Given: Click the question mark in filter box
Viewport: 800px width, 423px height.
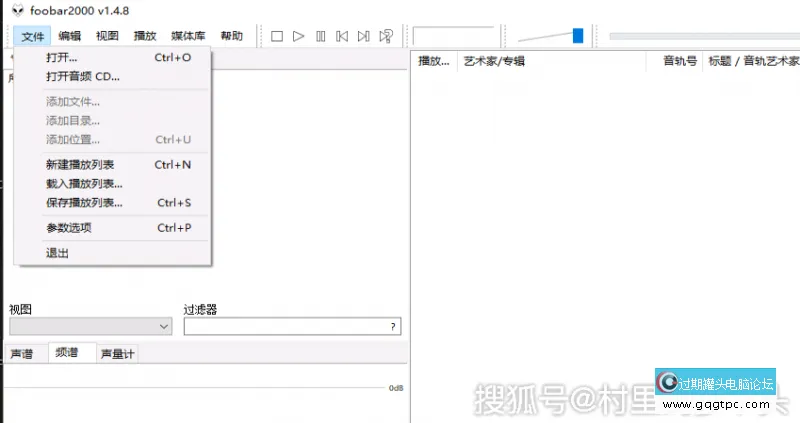Looking at the screenshot, I should coord(393,327).
